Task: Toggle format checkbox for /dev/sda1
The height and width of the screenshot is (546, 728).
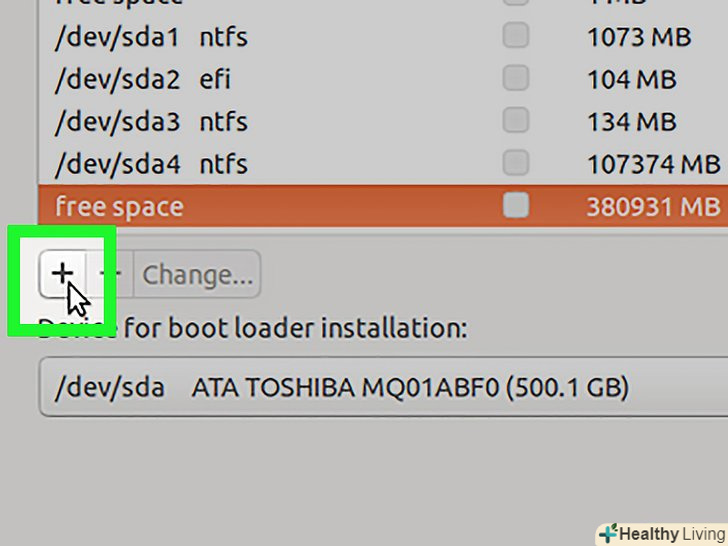Action: point(515,35)
